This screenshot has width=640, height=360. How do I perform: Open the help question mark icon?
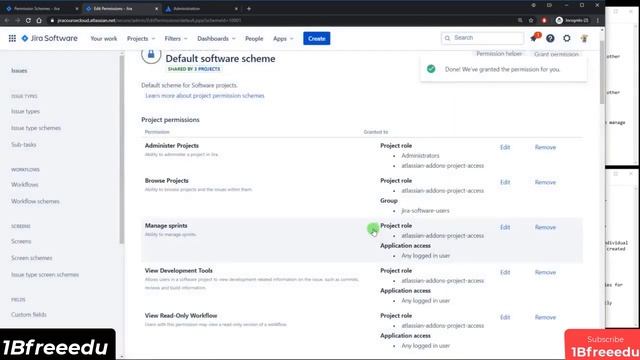(550, 38)
